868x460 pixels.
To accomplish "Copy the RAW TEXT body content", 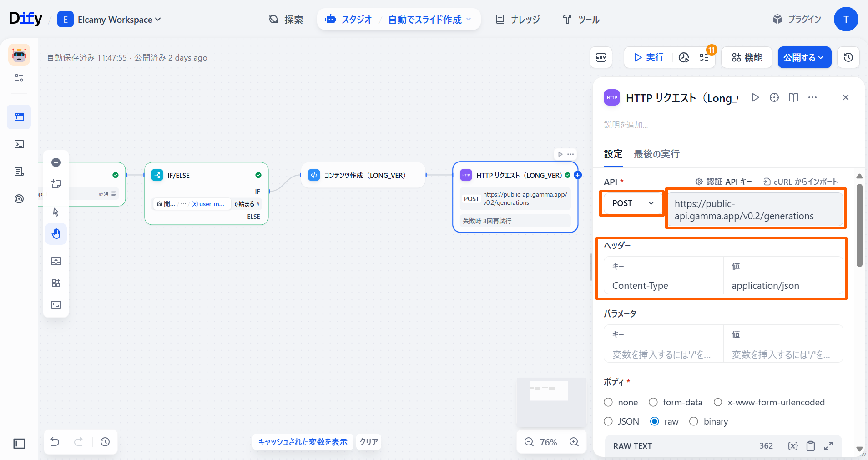I will click(x=811, y=446).
